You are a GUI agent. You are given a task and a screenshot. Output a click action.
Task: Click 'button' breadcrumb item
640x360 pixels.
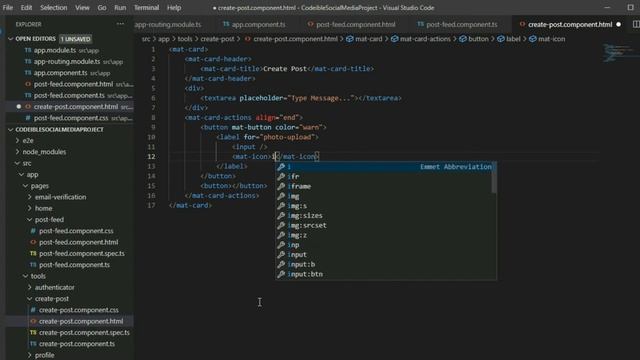click(478, 39)
